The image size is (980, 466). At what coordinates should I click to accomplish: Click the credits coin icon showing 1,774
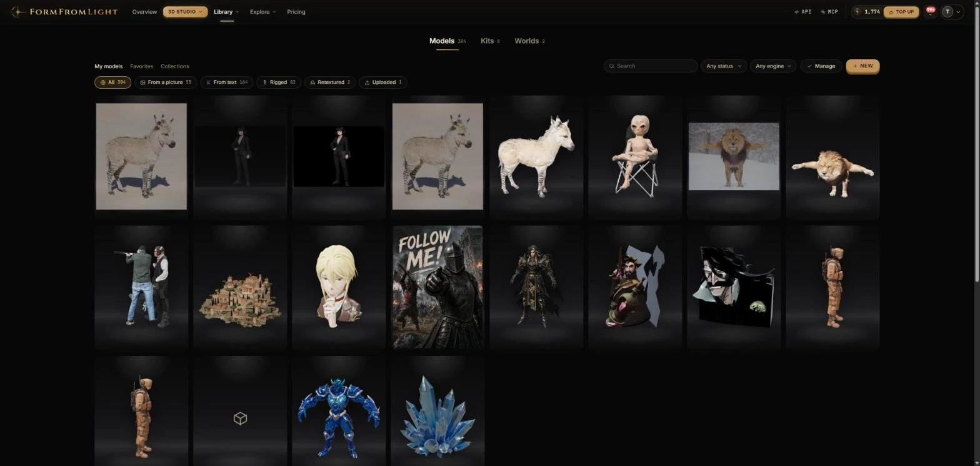point(857,12)
